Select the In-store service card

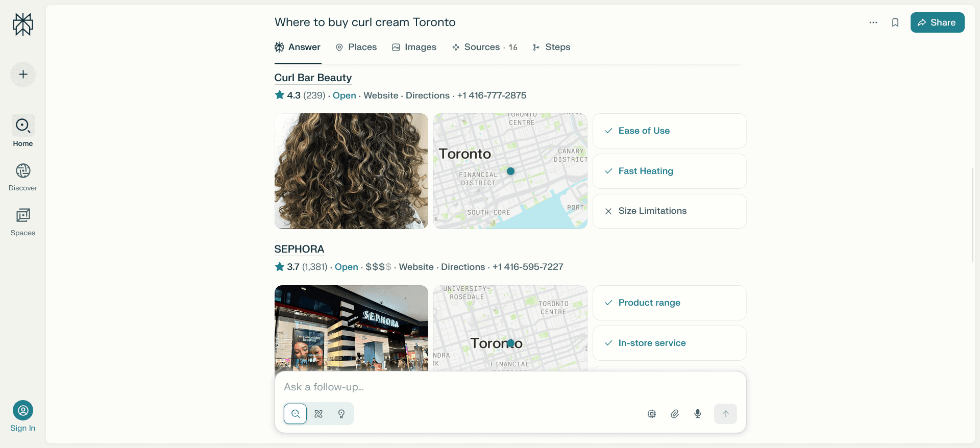pyautogui.click(x=670, y=343)
